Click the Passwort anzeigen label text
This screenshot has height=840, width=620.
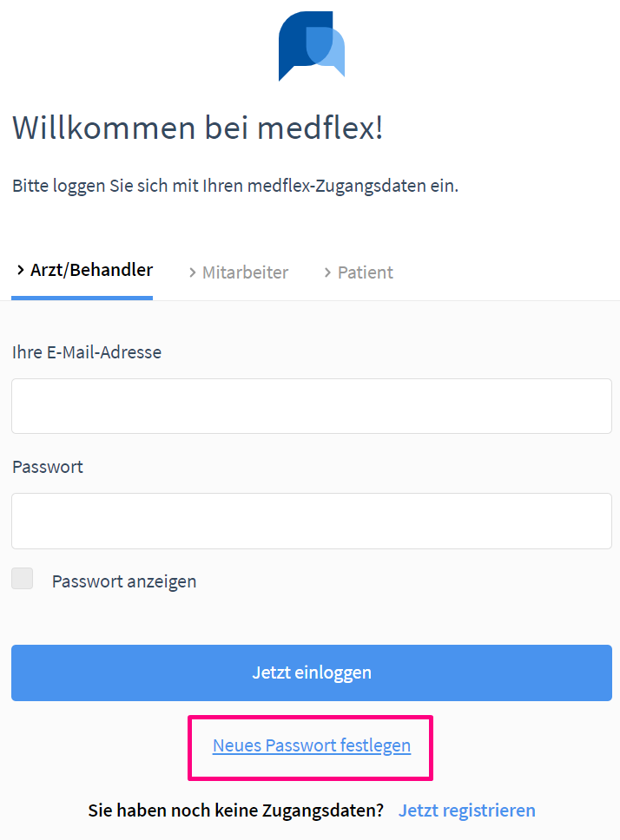pyautogui.click(x=124, y=581)
